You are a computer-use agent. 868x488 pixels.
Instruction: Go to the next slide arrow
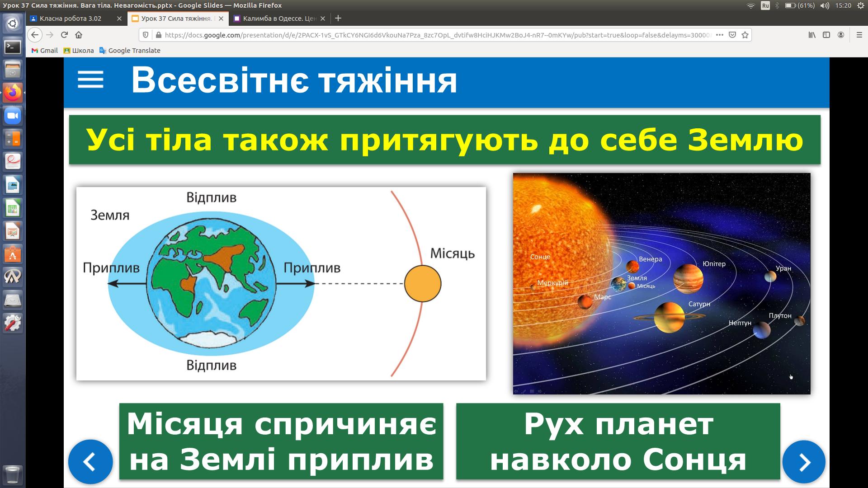pyautogui.click(x=804, y=462)
